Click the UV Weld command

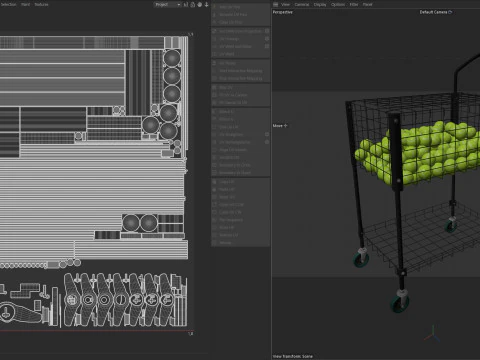pyautogui.click(x=241, y=54)
